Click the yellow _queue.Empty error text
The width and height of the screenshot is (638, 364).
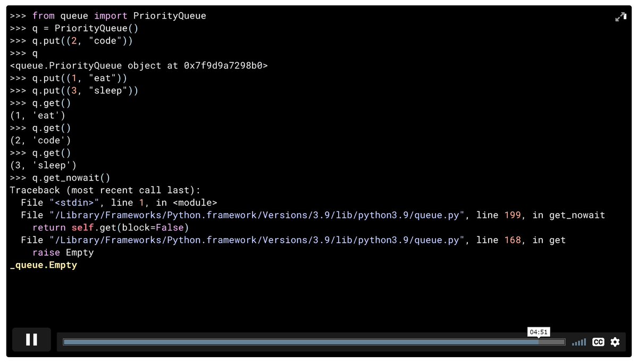pos(44,265)
